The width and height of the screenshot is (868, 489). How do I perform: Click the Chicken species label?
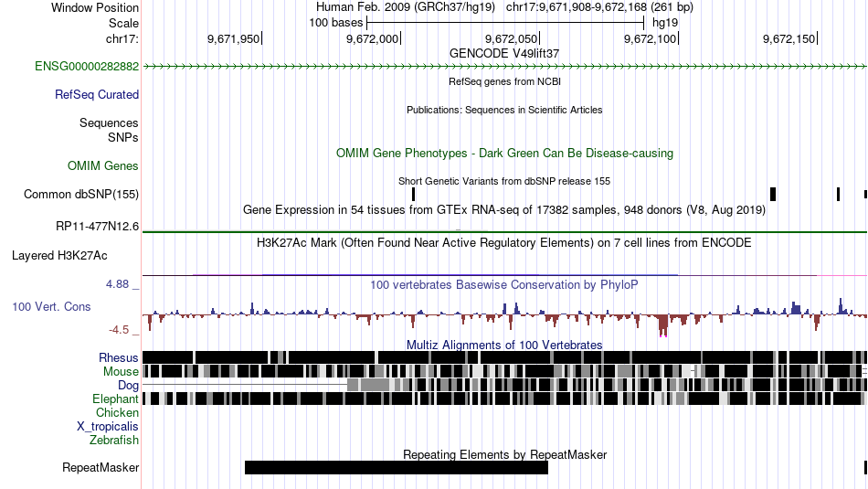click(117, 413)
